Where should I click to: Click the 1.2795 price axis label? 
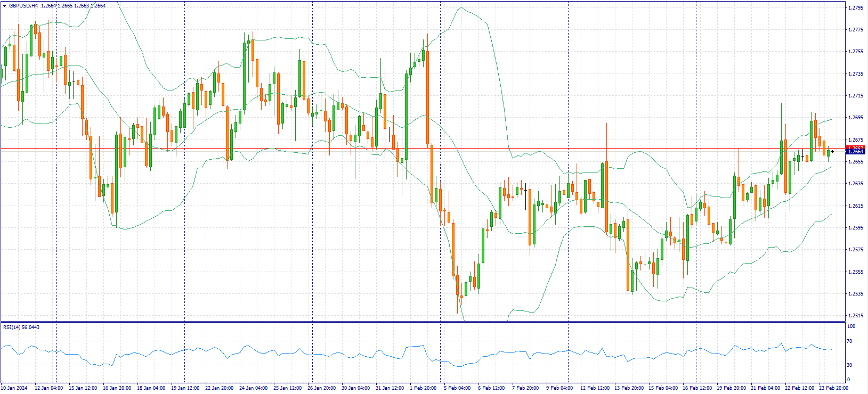click(856, 7)
